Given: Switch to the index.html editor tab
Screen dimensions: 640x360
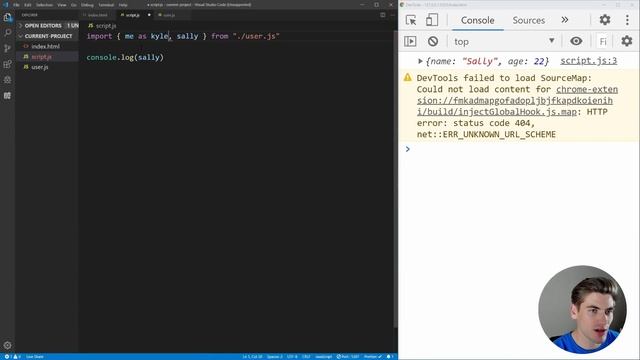Looking at the screenshot, I should coord(97,15).
